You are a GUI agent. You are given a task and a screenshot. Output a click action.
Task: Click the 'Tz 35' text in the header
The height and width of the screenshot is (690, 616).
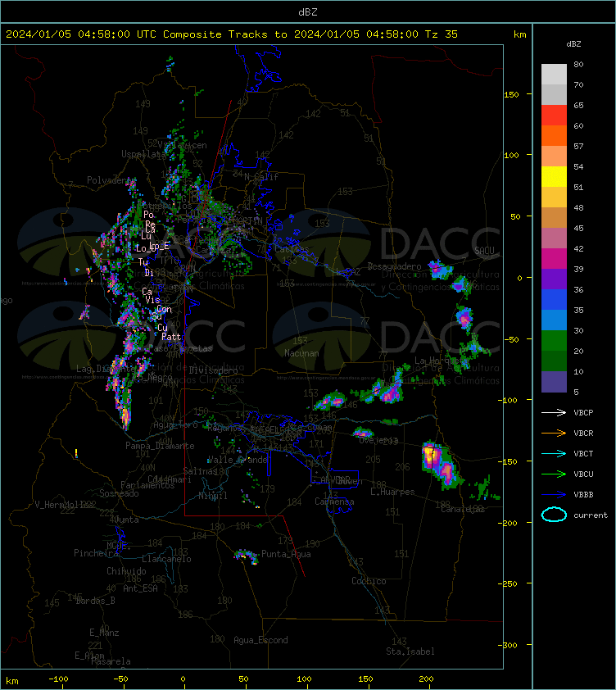pyautogui.click(x=442, y=34)
